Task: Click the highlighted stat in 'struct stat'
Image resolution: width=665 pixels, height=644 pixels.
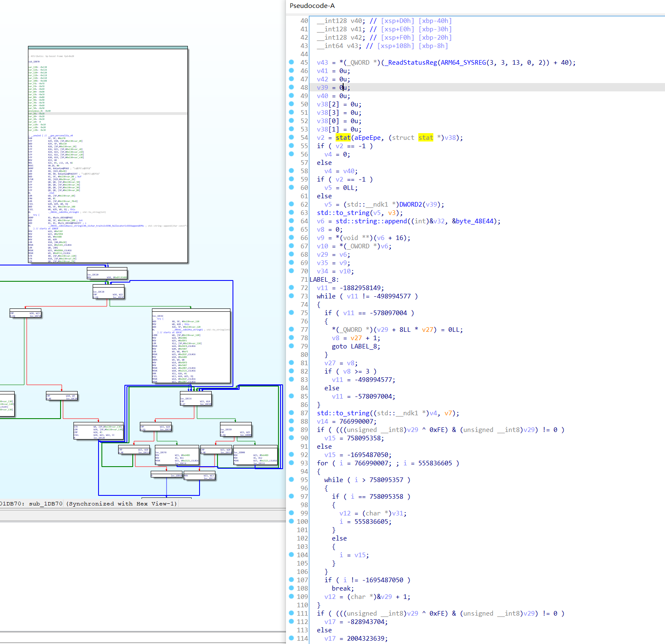Action: click(x=425, y=138)
